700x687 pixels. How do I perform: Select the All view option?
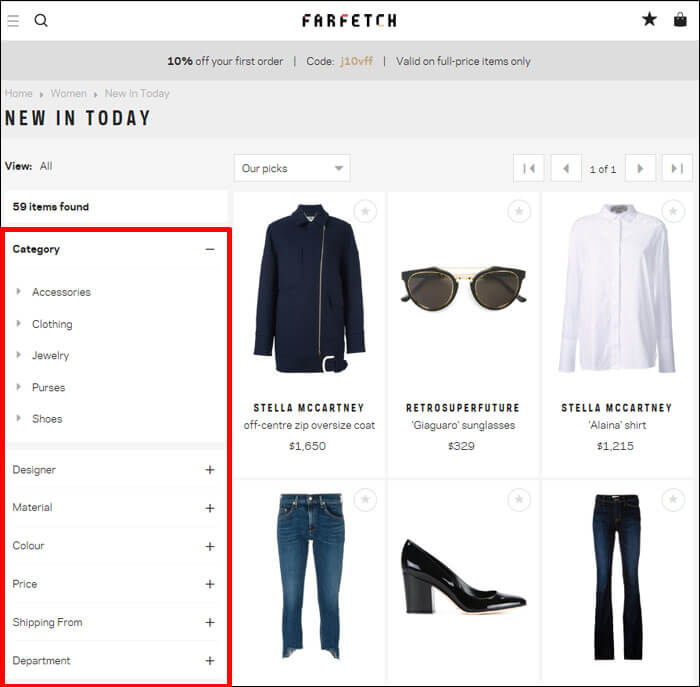pyautogui.click(x=46, y=166)
